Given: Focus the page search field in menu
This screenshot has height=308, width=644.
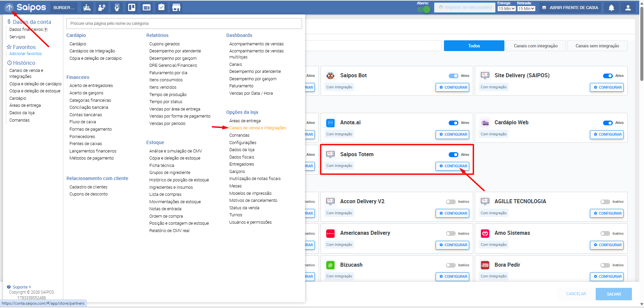Looking at the screenshot, I should pos(184,24).
